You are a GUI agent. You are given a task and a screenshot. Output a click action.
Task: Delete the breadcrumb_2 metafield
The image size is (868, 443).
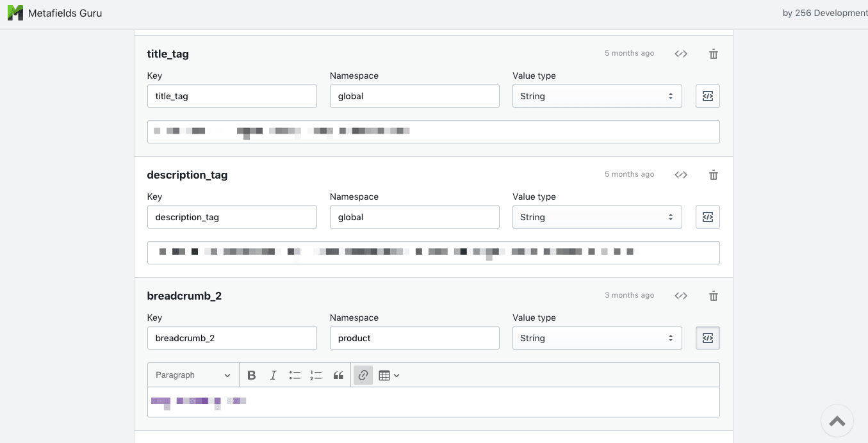click(714, 296)
